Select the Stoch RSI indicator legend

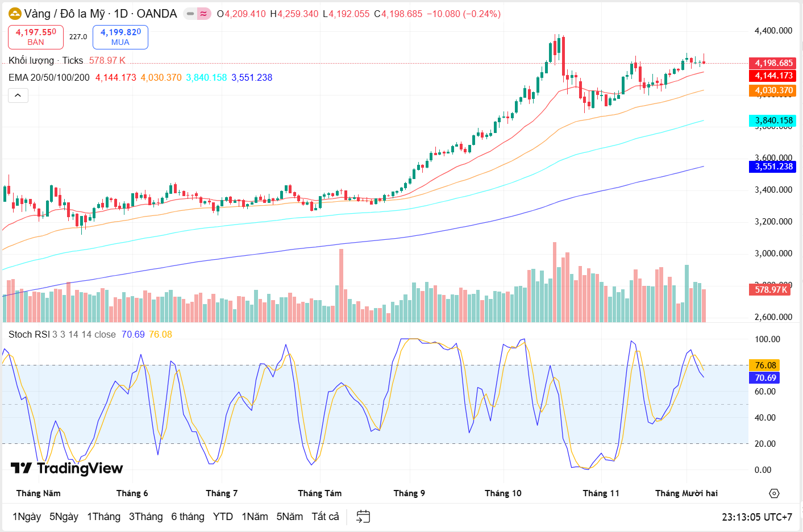point(30,335)
